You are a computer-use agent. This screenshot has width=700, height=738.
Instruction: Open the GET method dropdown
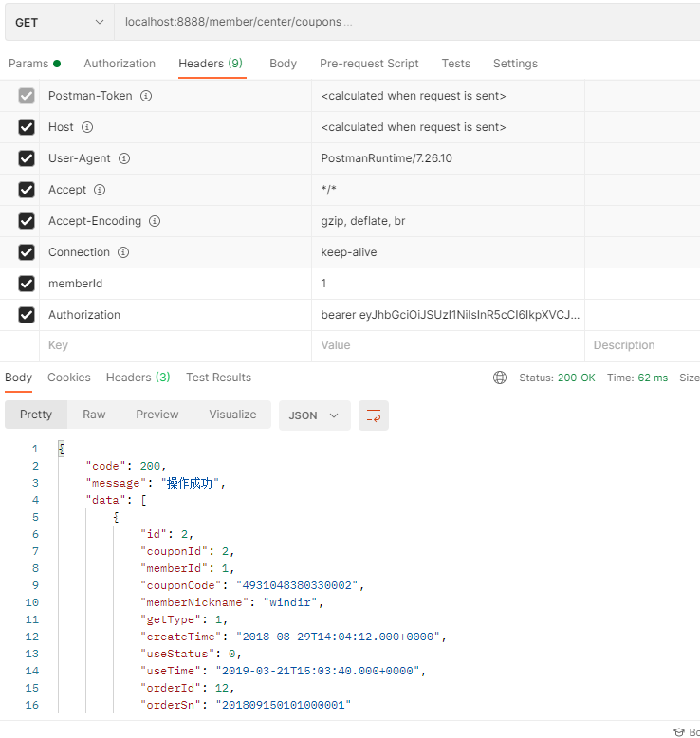click(x=60, y=22)
